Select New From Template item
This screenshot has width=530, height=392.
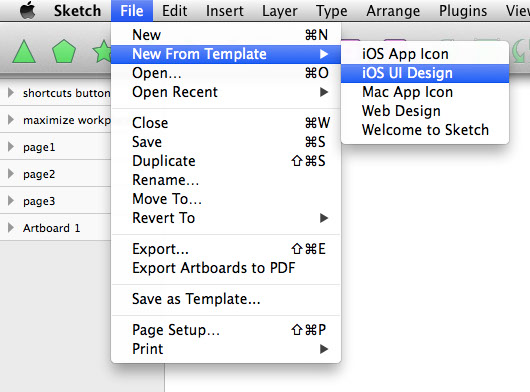226,54
